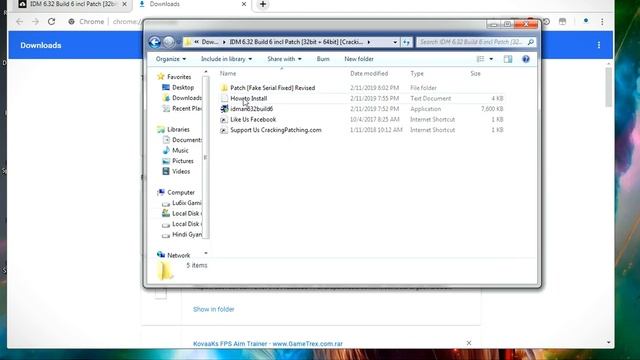Click the search box magnifier icon

[x=531, y=42]
